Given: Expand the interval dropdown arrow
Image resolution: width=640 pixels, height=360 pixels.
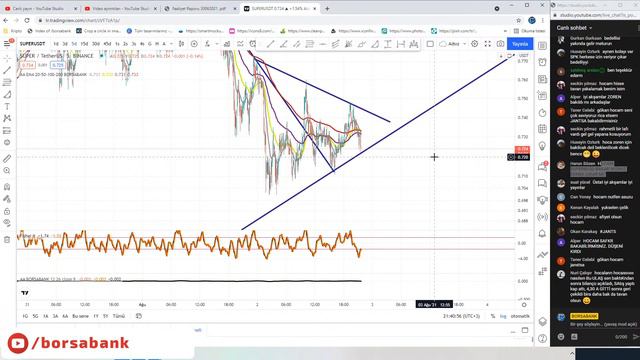Looking at the screenshot, I should pos(171,44).
